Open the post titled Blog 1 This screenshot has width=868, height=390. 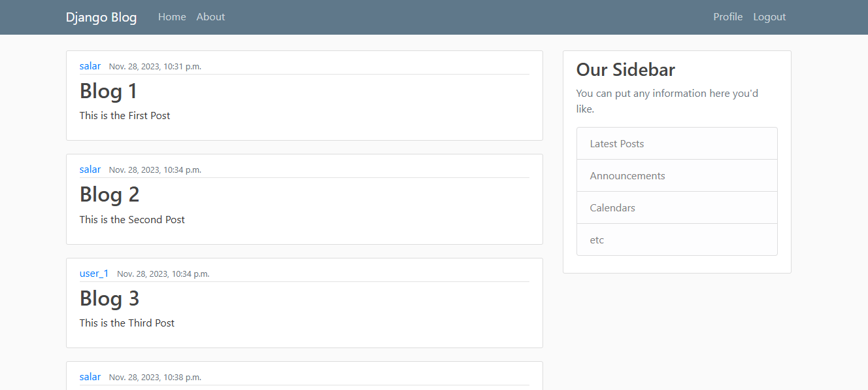108,92
